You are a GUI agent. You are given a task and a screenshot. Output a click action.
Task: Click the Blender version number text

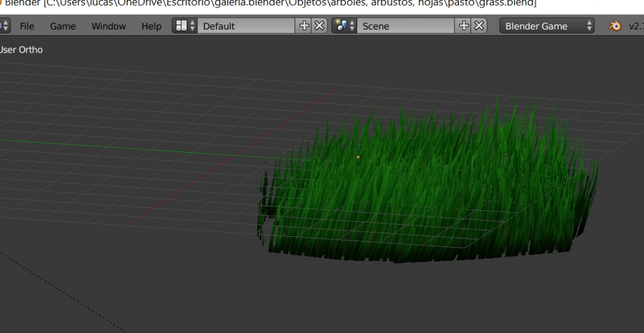point(635,26)
